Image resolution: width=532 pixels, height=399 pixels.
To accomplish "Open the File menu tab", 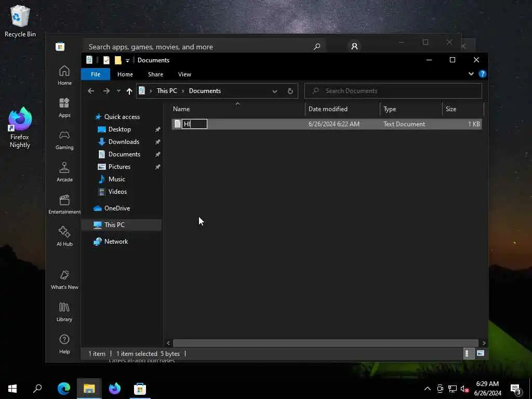I will click(x=96, y=74).
